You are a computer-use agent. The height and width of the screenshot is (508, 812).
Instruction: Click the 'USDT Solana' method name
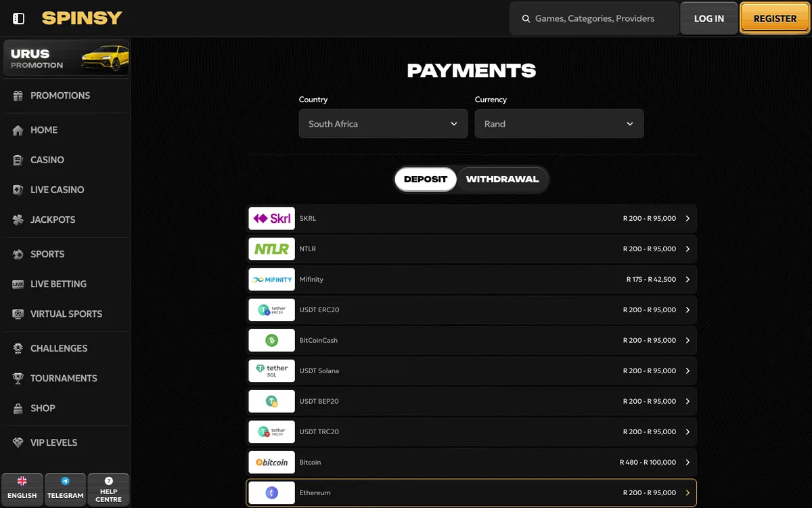point(319,371)
